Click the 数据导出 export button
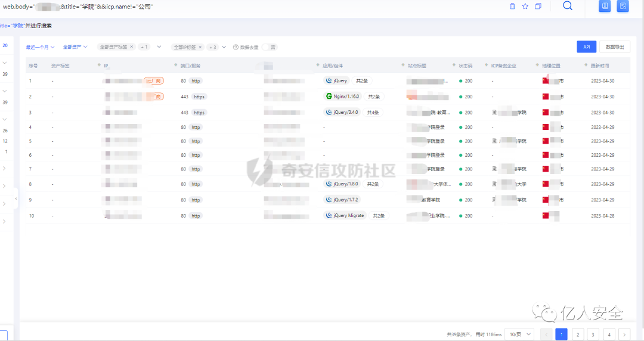This screenshot has width=644, height=341. pos(615,47)
